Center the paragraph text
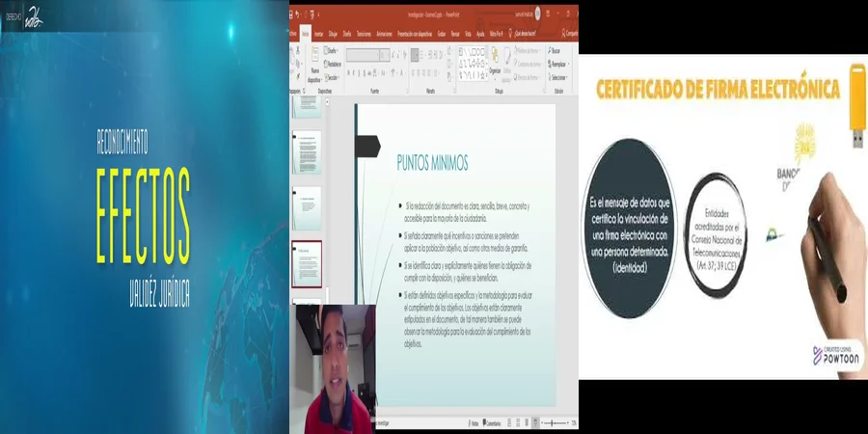The width and height of the screenshot is (868, 434). pyautogui.click(x=419, y=73)
